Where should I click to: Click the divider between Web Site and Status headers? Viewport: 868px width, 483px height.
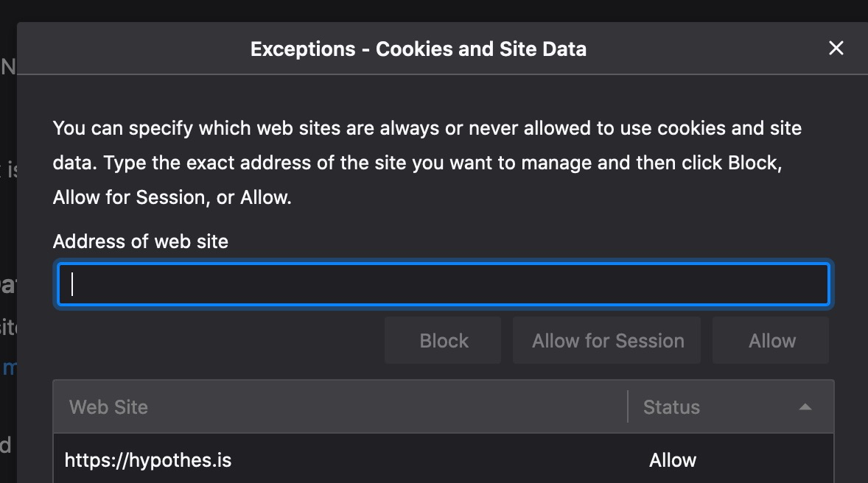(628, 406)
